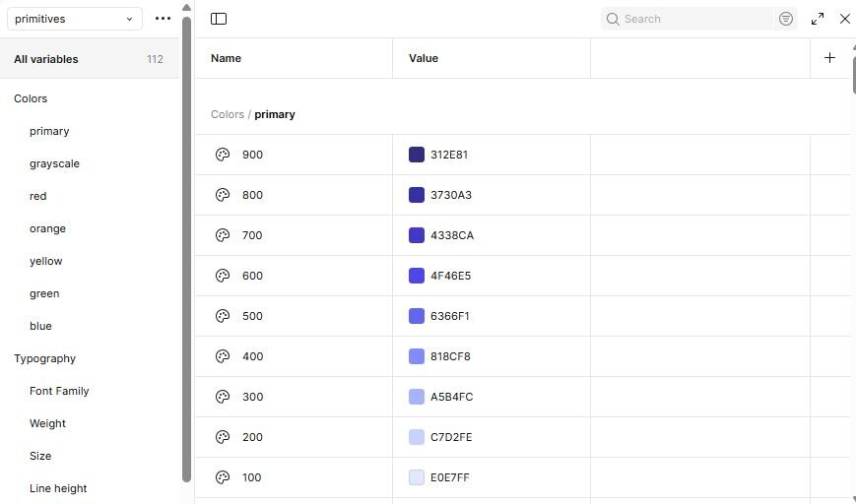Open the primitives collection dropdown
Viewport: 856px width, 504px height.
[75, 19]
